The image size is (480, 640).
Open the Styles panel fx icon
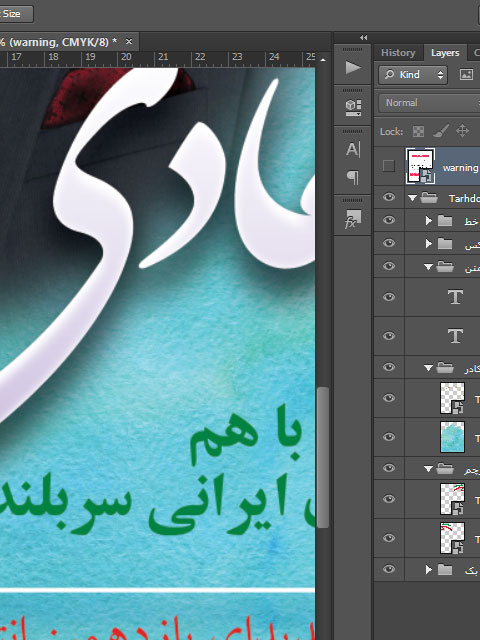pyautogui.click(x=353, y=219)
